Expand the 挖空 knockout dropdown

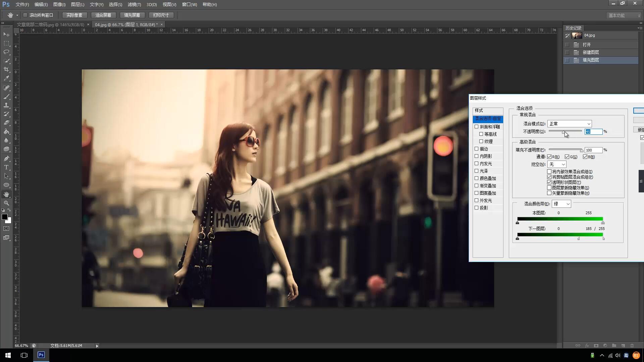557,164
